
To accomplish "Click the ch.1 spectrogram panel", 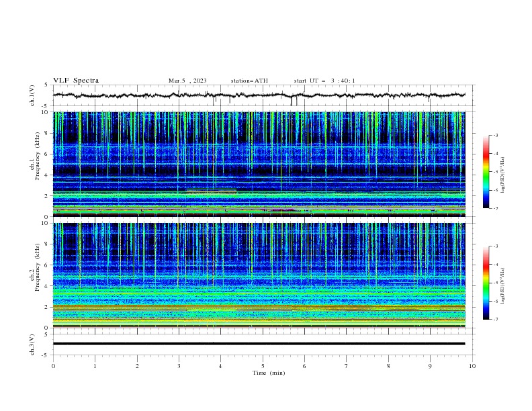I will [x=259, y=164].
